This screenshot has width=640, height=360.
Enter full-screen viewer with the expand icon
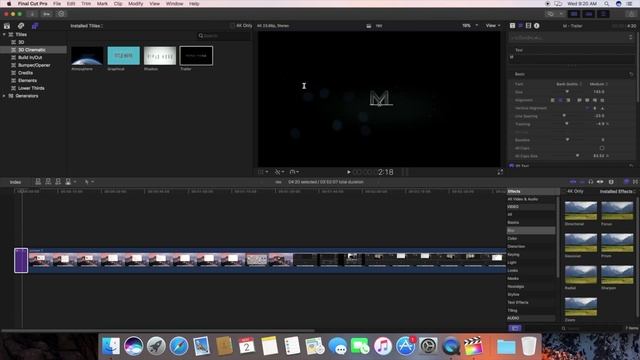coord(500,172)
